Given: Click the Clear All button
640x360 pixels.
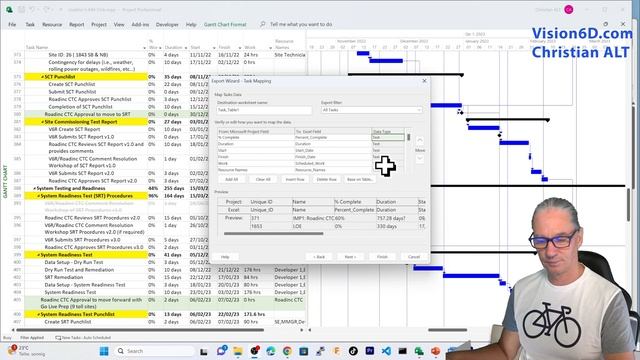Looking at the screenshot, I should coord(263,180).
